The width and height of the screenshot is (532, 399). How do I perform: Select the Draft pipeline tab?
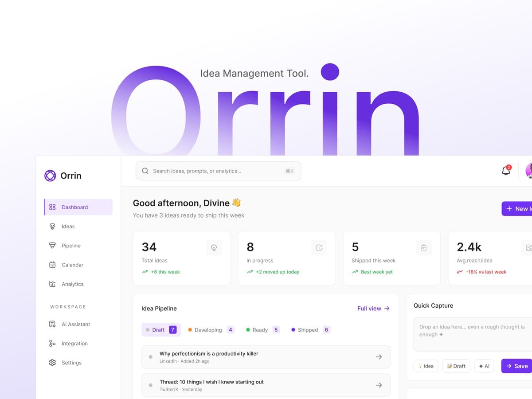[161, 330]
